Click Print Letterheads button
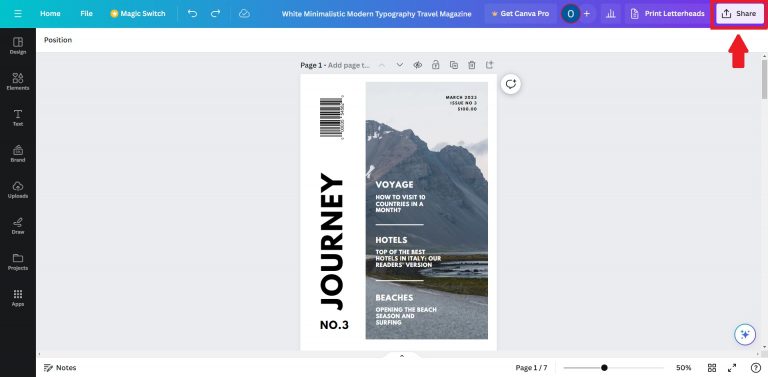This screenshot has height=377, width=768. coord(667,14)
